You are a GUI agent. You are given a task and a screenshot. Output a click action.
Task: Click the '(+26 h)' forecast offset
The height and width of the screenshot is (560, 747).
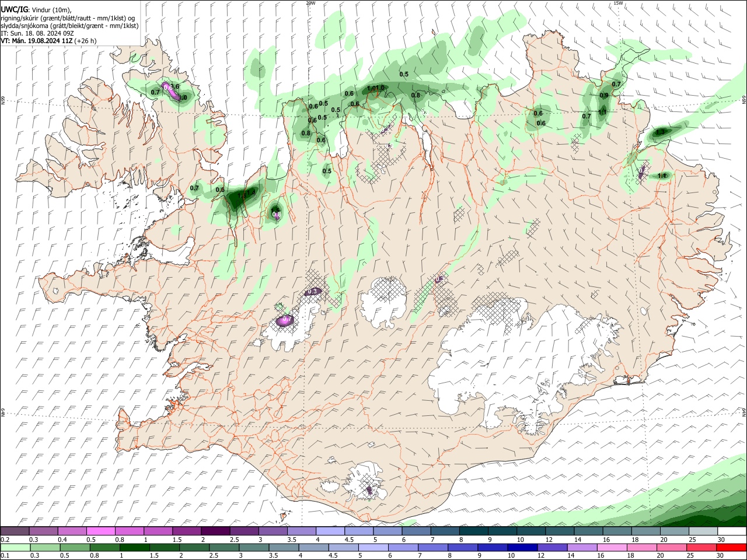click(x=86, y=41)
